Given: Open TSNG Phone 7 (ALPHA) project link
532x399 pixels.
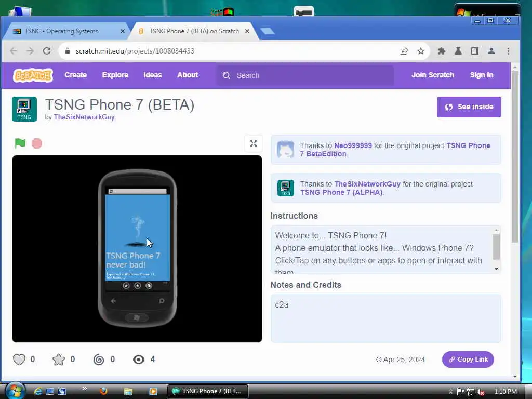Looking at the screenshot, I should [x=341, y=192].
